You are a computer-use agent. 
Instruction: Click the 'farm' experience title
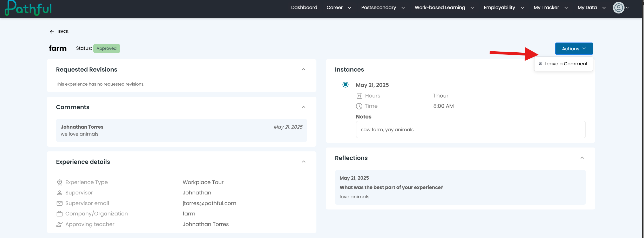coord(58,48)
